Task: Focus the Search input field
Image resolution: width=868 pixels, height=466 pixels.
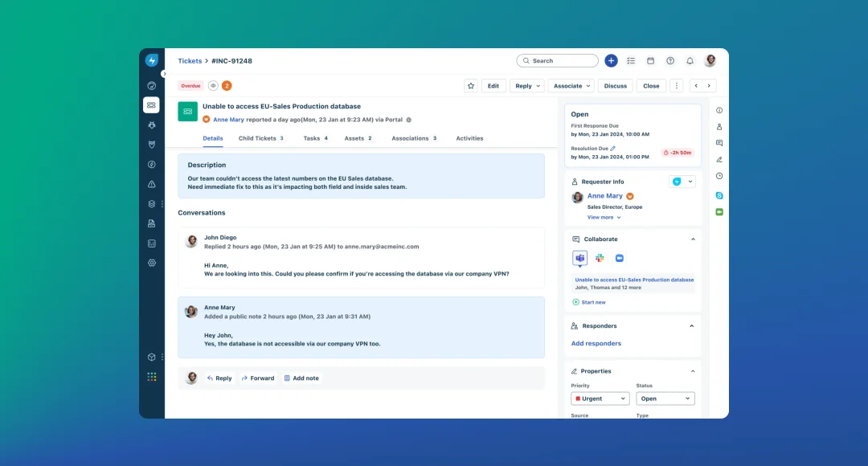Action: tap(558, 61)
